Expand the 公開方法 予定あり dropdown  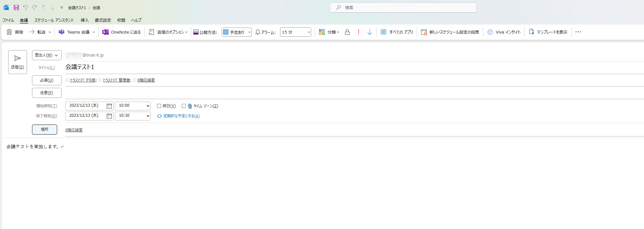point(249,32)
